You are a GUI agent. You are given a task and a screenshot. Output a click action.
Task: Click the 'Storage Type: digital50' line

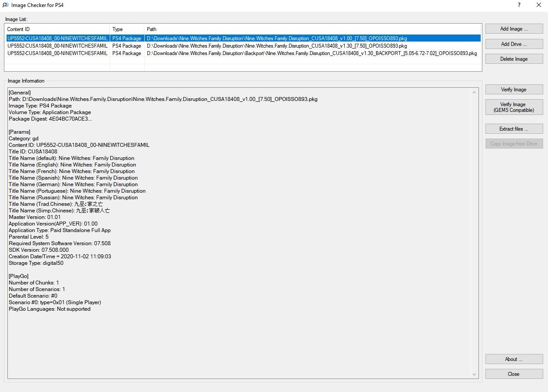(36, 263)
